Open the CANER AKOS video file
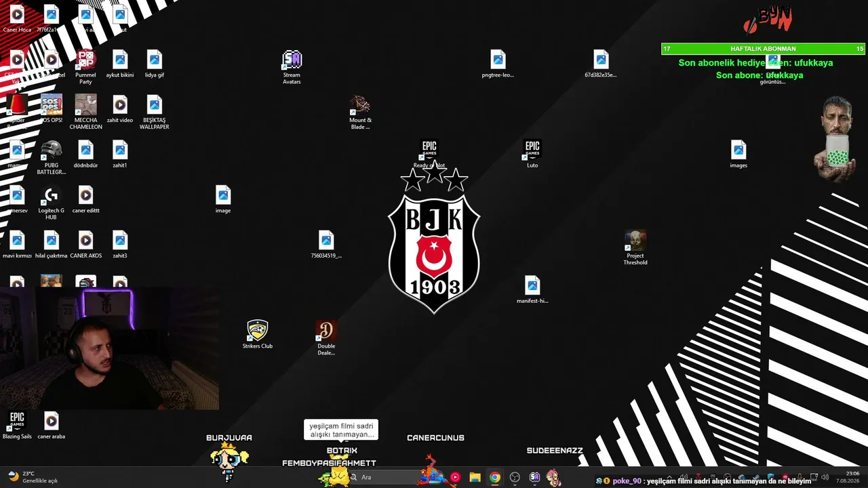 [85, 245]
